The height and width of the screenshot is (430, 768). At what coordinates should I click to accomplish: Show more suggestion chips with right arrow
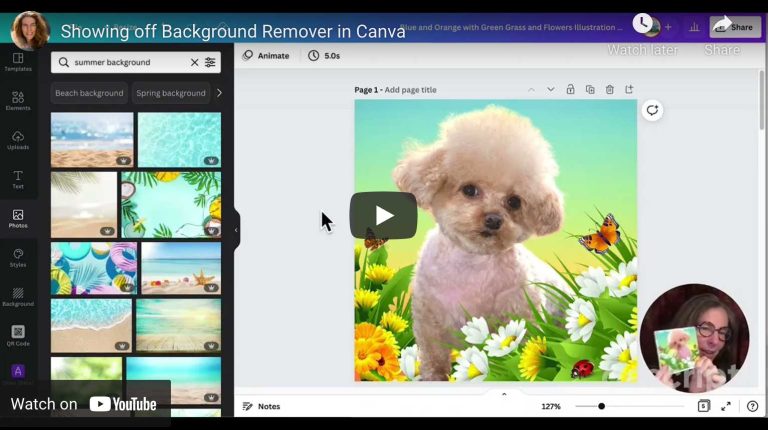219,93
